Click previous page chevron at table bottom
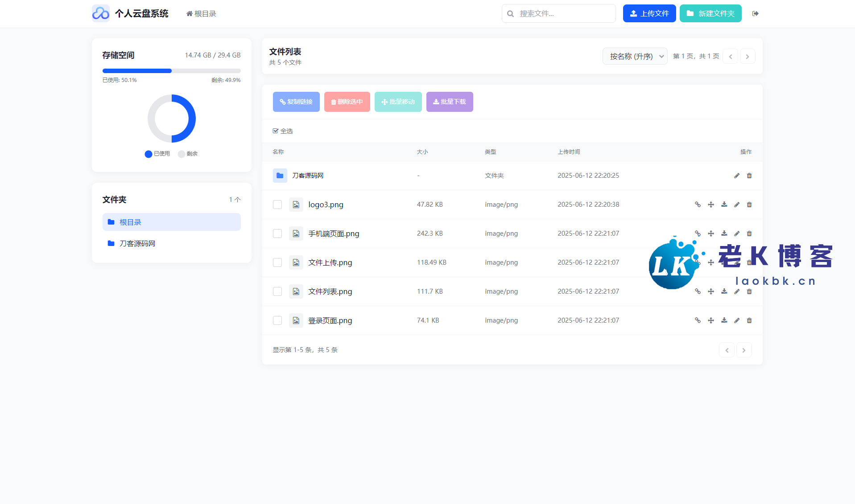Image resolution: width=855 pixels, height=504 pixels. 727,350
